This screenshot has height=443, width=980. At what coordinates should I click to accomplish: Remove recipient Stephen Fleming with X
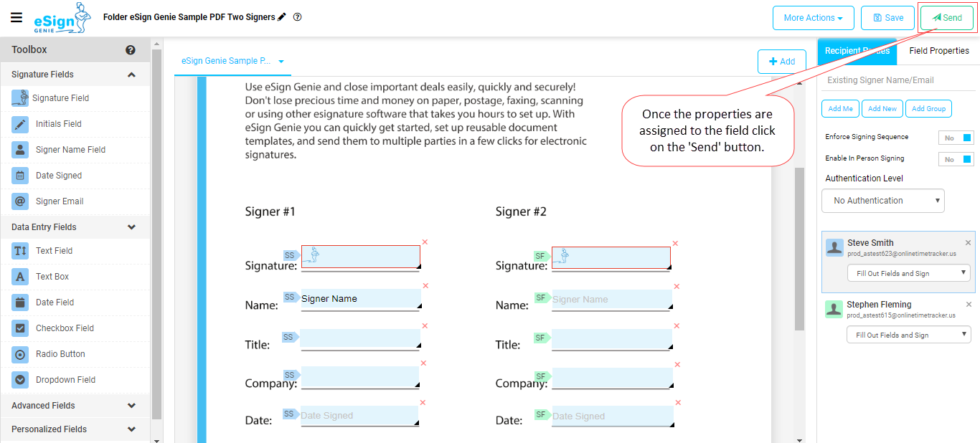coord(969,305)
